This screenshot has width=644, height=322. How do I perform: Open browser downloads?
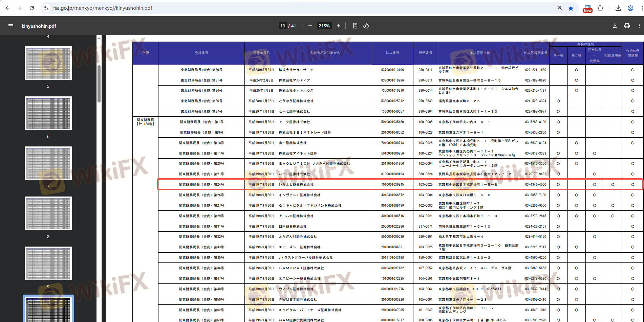click(x=618, y=8)
